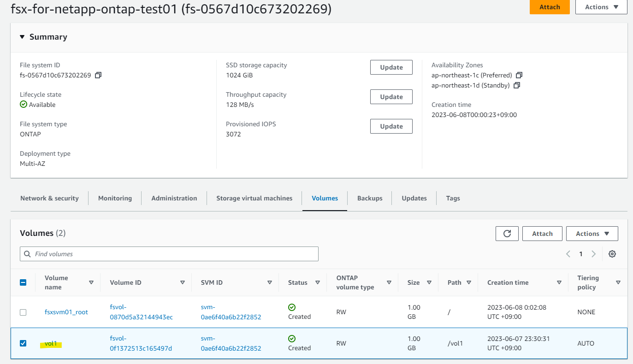The height and width of the screenshot is (364, 633).
Task: Open the Monitoring tab
Action: point(115,198)
